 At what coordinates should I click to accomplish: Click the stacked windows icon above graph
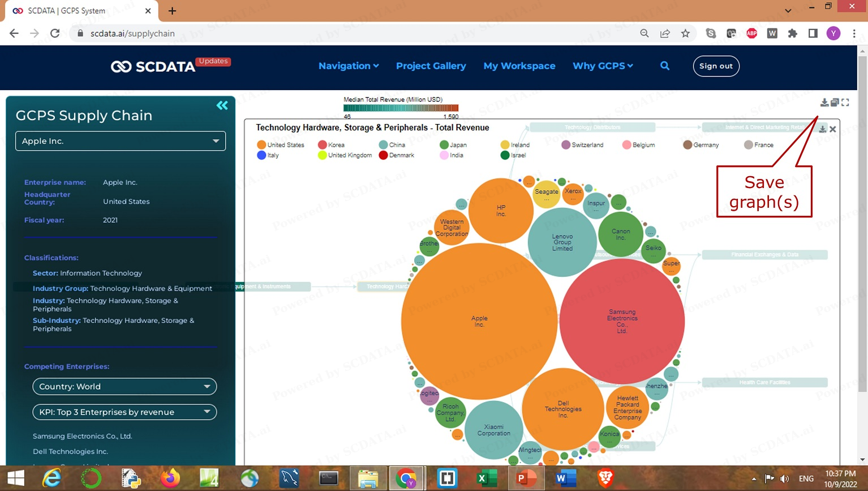pos(835,103)
